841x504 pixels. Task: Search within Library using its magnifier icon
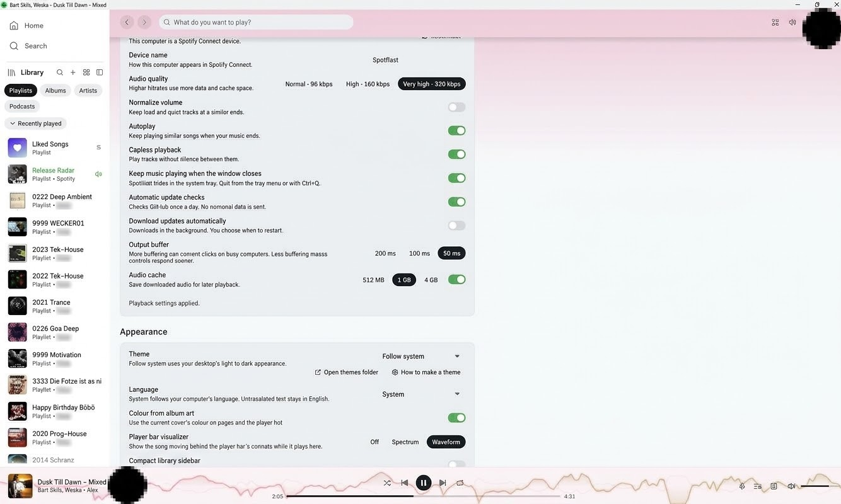point(60,72)
